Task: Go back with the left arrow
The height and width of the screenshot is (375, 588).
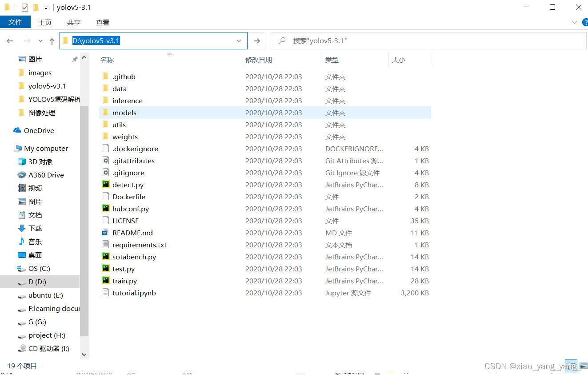Action: click(10, 41)
